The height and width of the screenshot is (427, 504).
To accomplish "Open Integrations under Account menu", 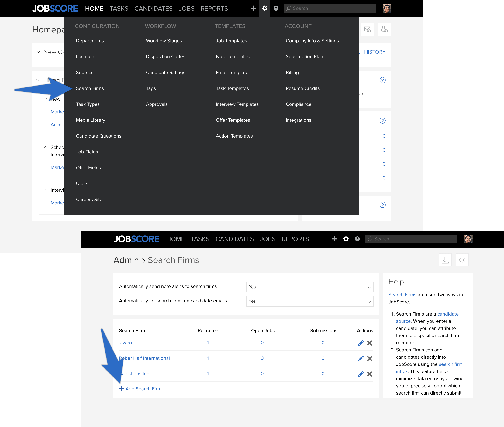I will (298, 120).
